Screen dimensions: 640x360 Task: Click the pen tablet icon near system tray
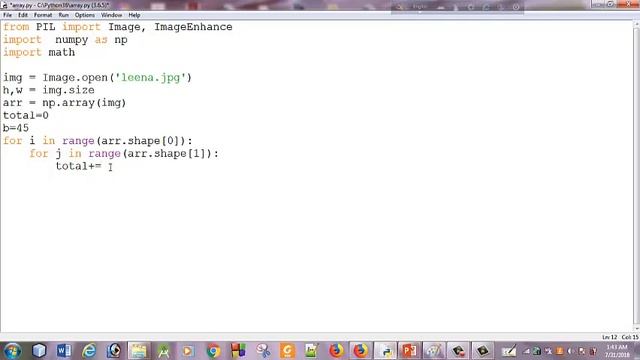(x=509, y=351)
